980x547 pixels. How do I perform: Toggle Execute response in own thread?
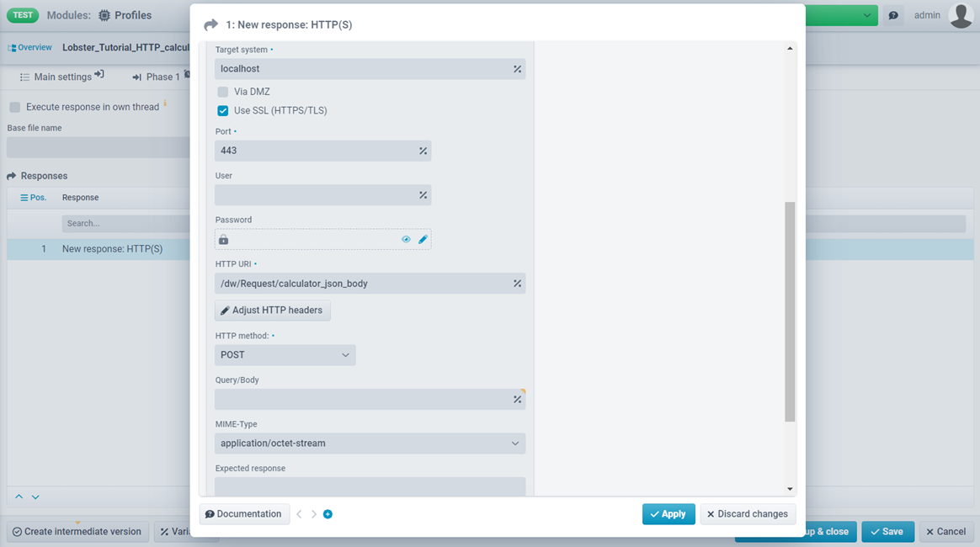(x=15, y=108)
